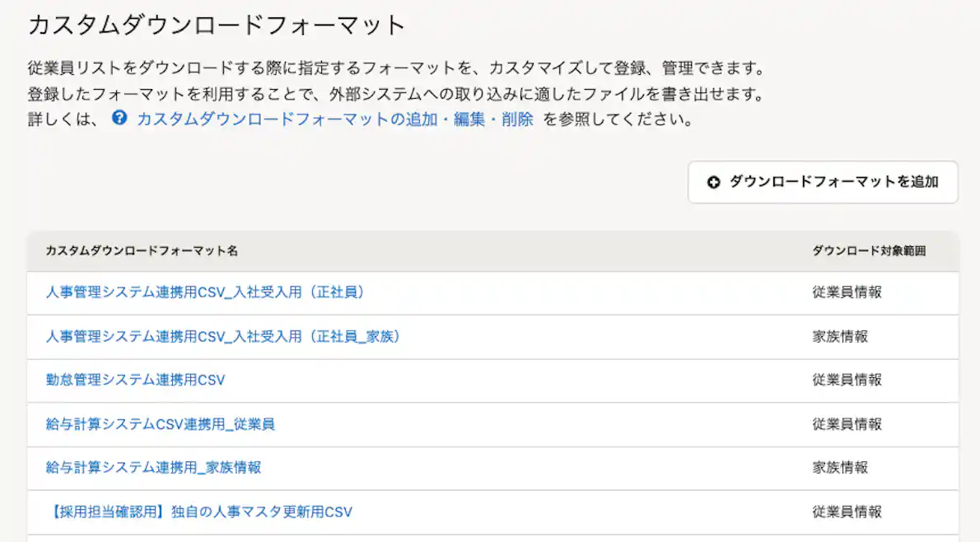
Task: Open 人事管理システム連携用CSV_入社受入用(正社員) format
Action: [205, 292]
